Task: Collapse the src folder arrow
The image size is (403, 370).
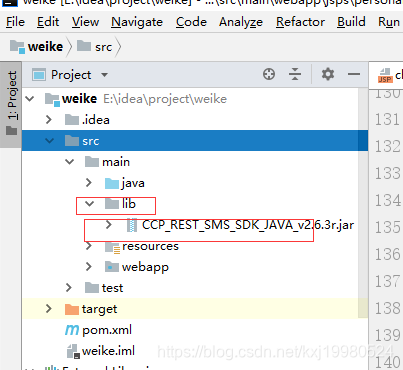Action: (49, 141)
